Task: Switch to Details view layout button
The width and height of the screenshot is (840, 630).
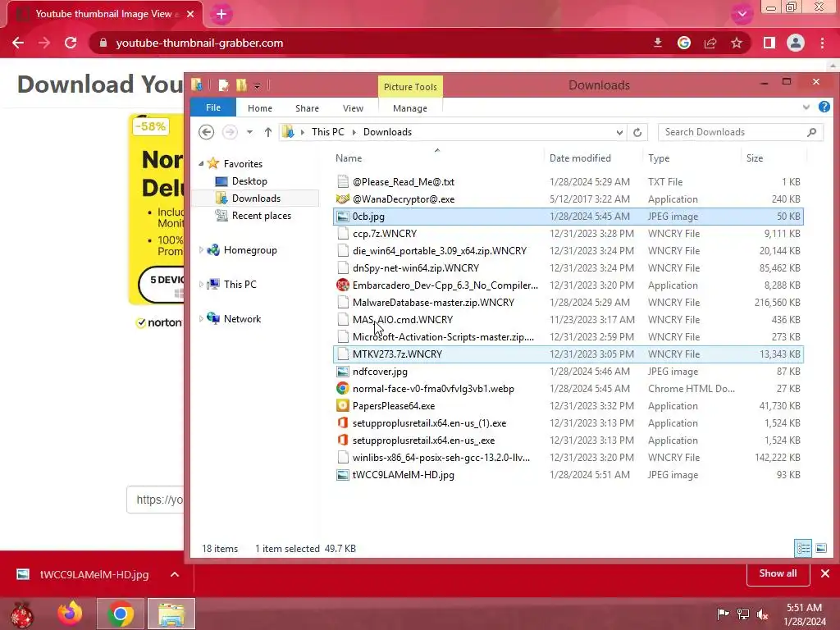Action: [803, 548]
